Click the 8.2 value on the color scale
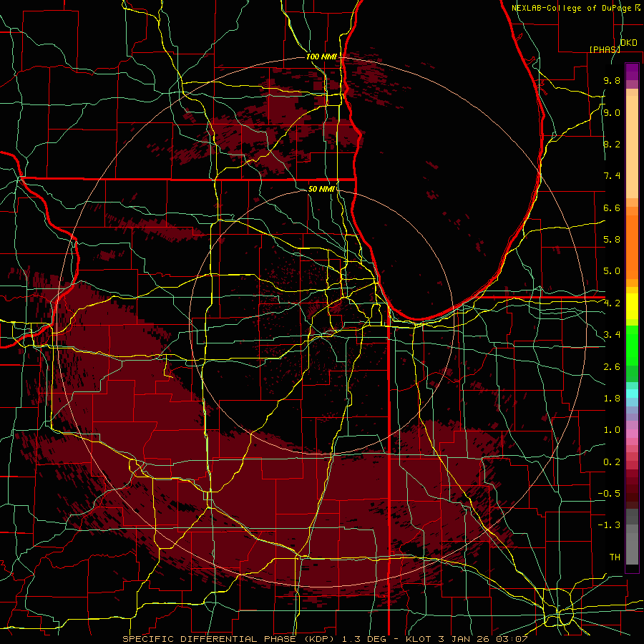Viewport: 644px width, 644px height. click(x=612, y=144)
